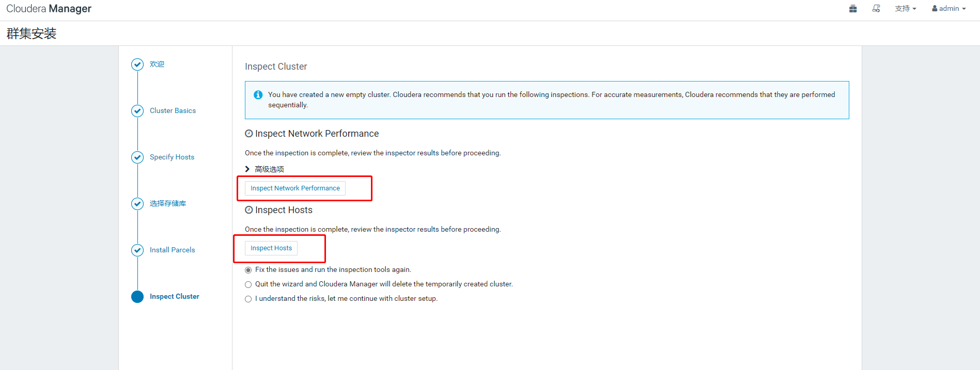Screen dimensions: 980x370
Task: Click the checkmark circle beside 选择存储库
Action: tap(137, 204)
